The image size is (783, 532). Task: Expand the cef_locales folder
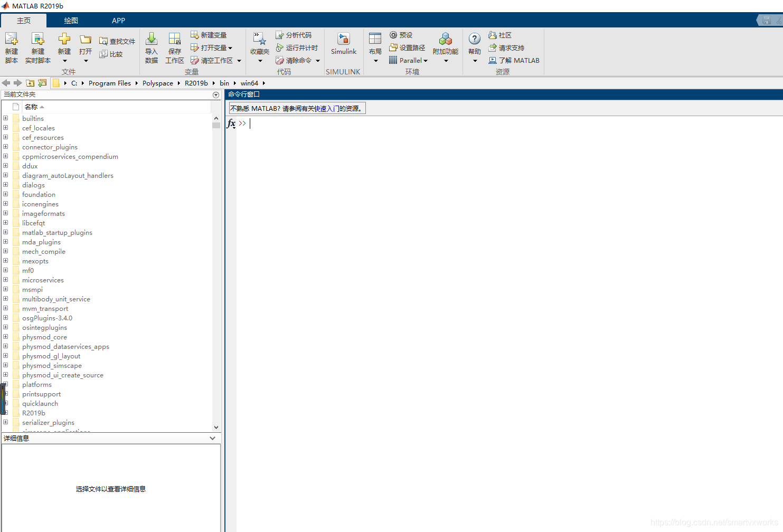(5, 128)
